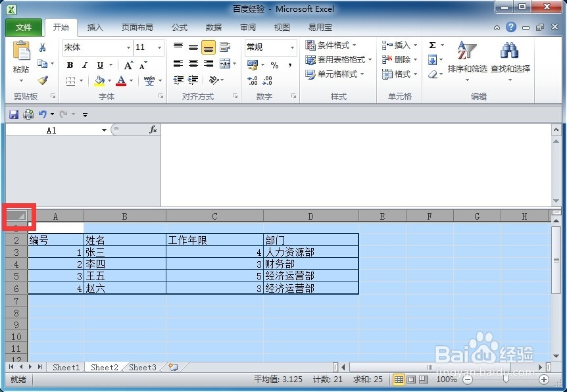Switch to Sheet1 worksheet tab
This screenshot has height=392, width=567.
point(66,368)
